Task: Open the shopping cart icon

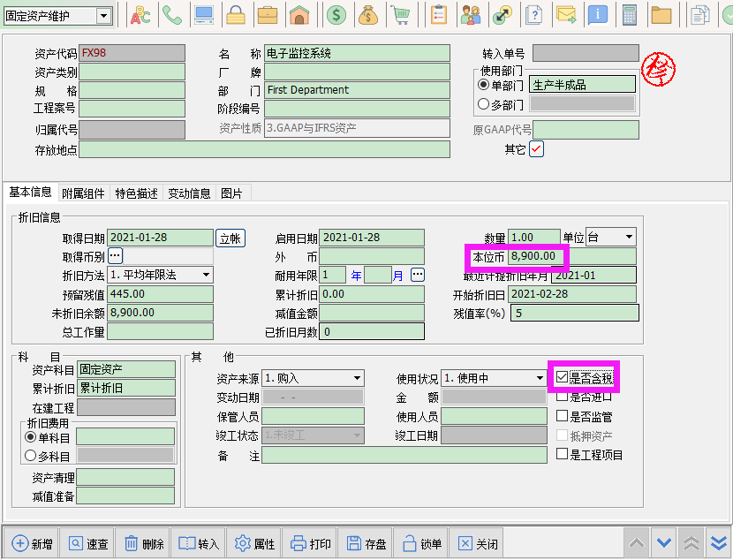Action: point(400,15)
